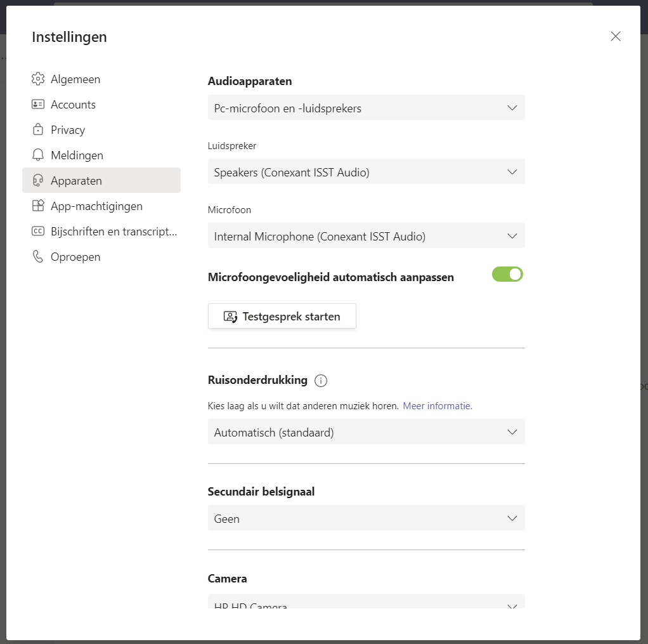Follow the Meer informatie link
Viewport: 648px width, 644px height.
pos(437,406)
